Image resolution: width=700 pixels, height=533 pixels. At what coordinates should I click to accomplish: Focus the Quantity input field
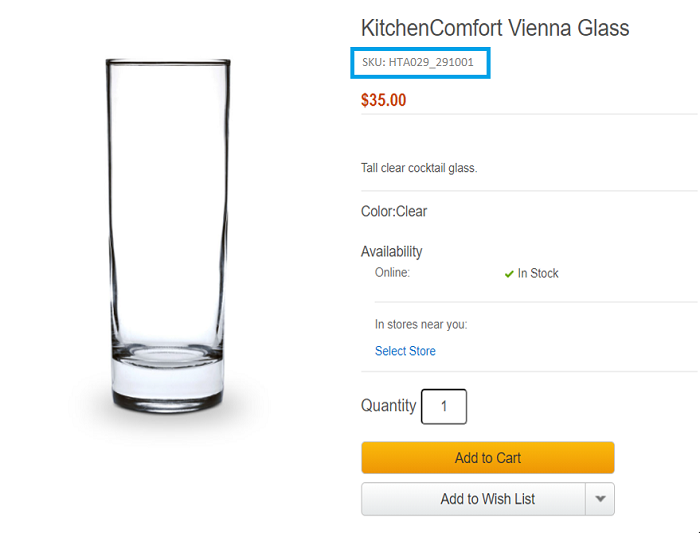[444, 407]
